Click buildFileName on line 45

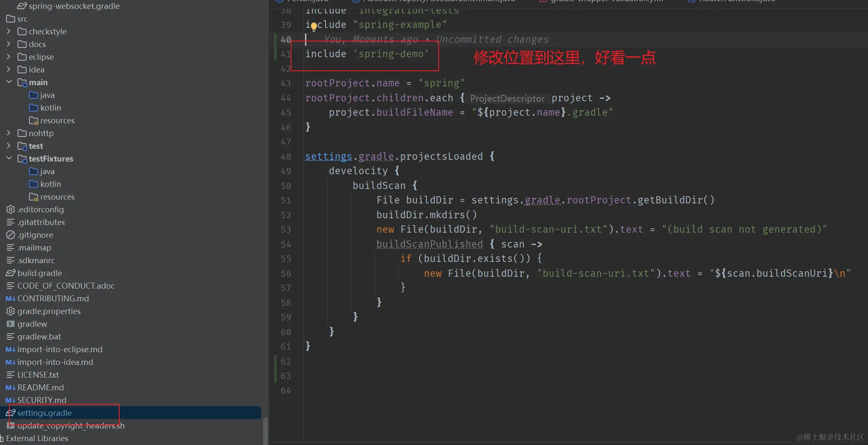coord(415,112)
